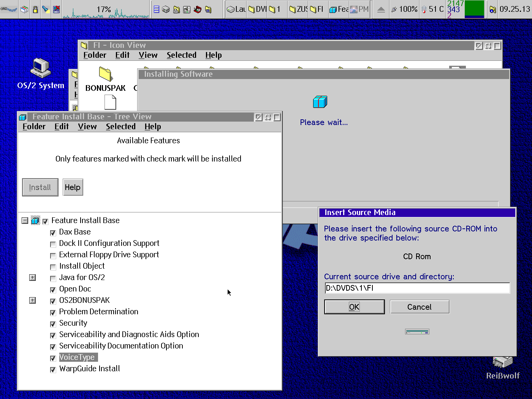This screenshot has width=532, height=399.
Task: Open Selected menu in Feature Install Base window
Action: (121, 127)
